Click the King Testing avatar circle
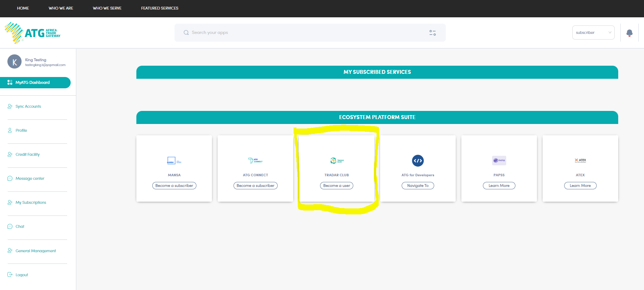 coord(14,62)
